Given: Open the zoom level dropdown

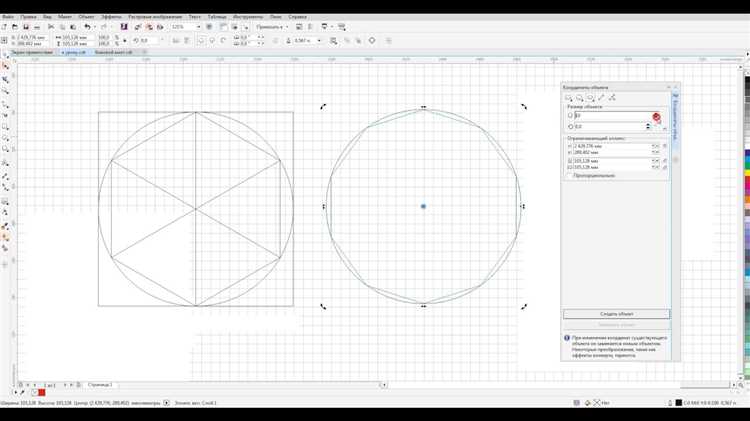Looking at the screenshot, I should [x=199, y=27].
